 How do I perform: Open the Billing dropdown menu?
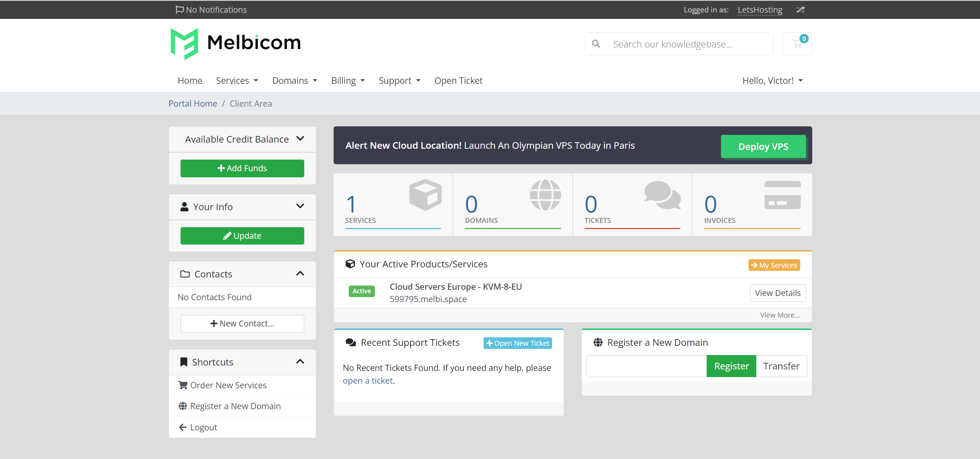tap(348, 80)
